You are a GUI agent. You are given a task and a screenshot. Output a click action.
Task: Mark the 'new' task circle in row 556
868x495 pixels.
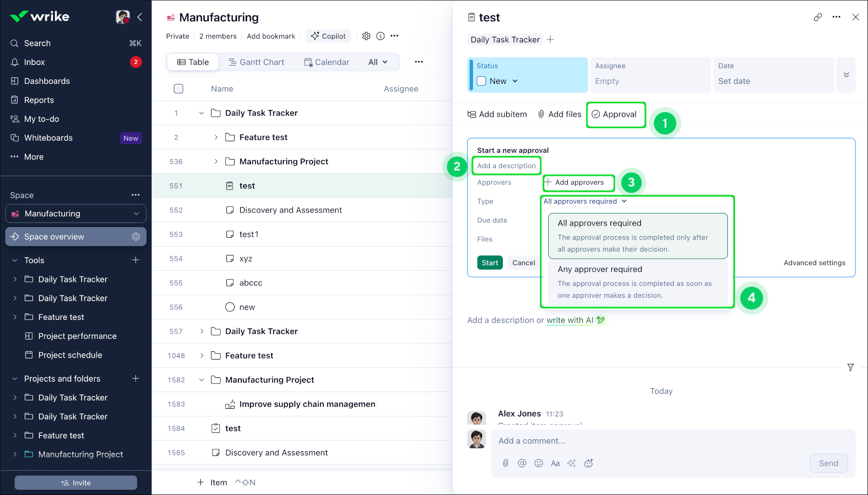coord(230,307)
